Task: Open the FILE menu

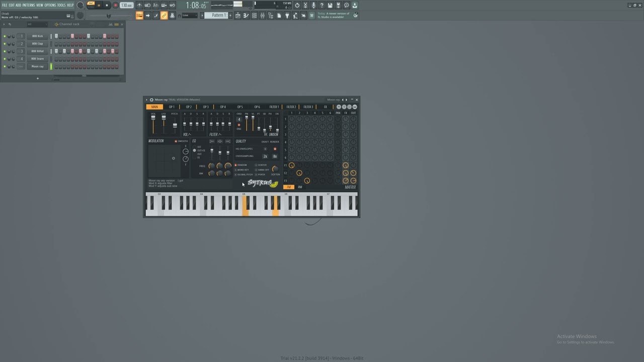Action: [5, 5]
